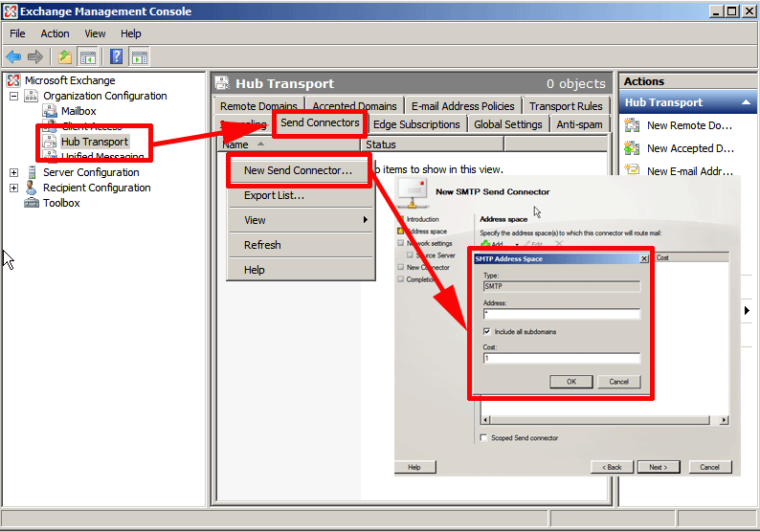Image resolution: width=760 pixels, height=532 pixels.
Task: Click the Microsoft Exchange root node icon
Action: point(13,80)
